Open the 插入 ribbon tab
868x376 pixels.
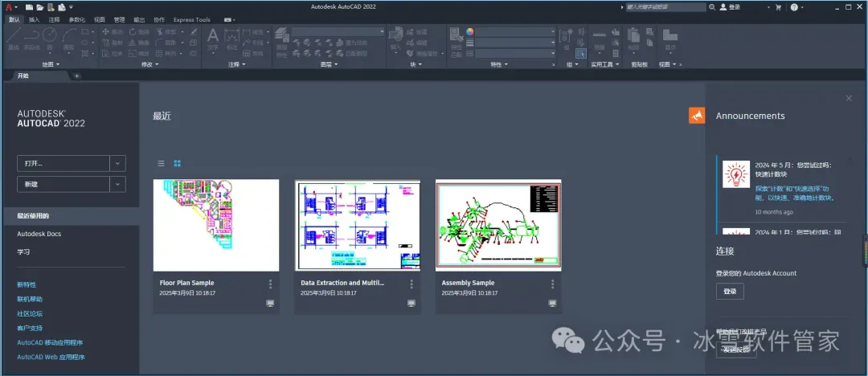coord(35,19)
